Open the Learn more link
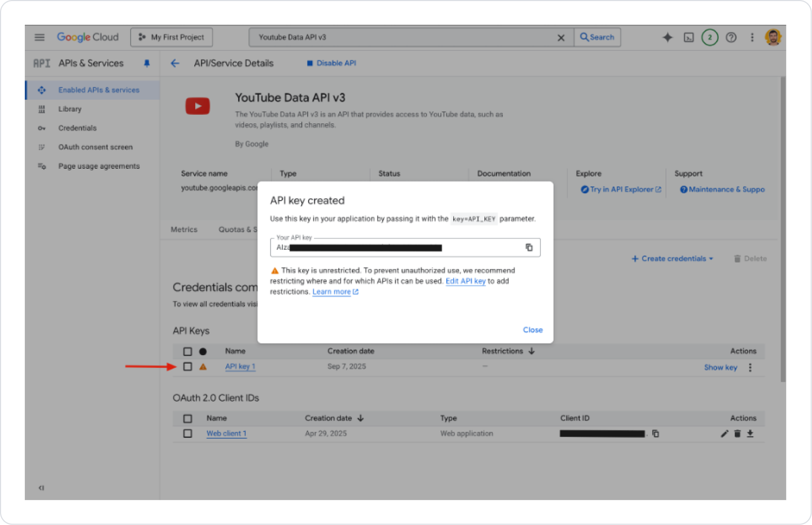 335,292
